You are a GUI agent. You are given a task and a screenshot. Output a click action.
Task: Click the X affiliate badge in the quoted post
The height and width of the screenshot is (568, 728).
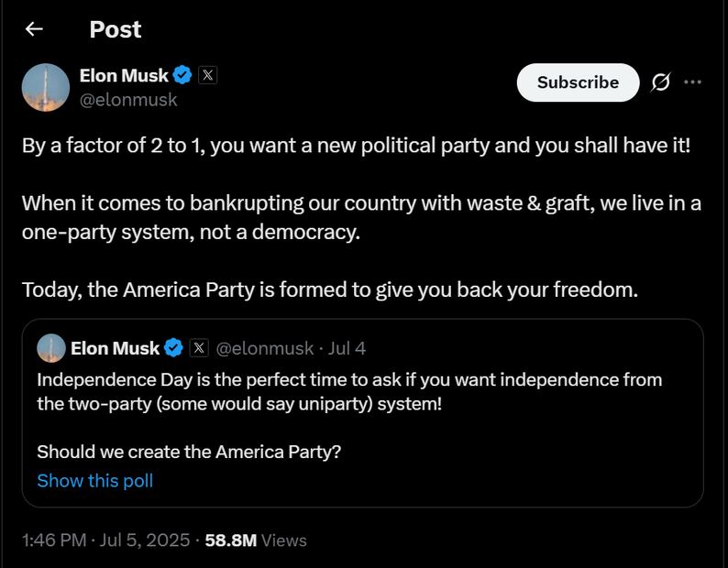pyautogui.click(x=198, y=348)
